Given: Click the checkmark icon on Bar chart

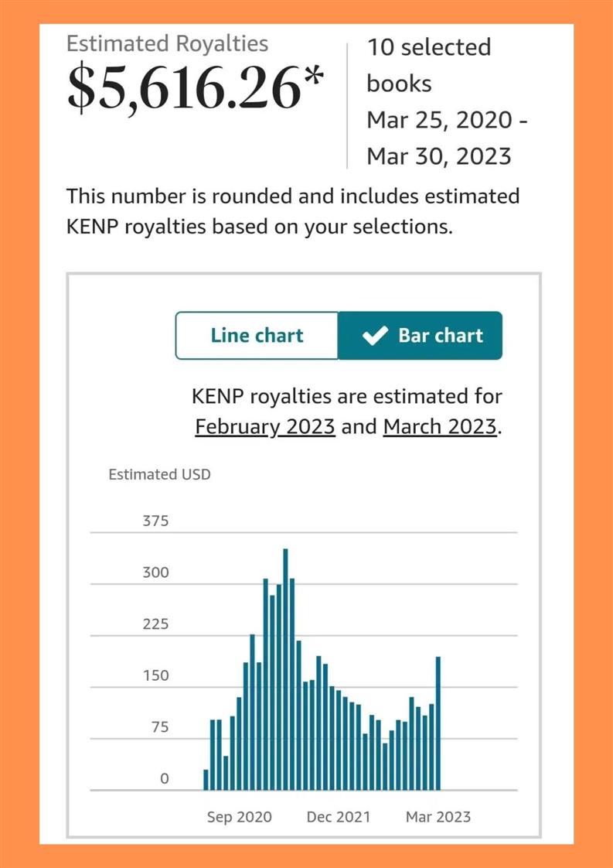Looking at the screenshot, I should coord(375,336).
